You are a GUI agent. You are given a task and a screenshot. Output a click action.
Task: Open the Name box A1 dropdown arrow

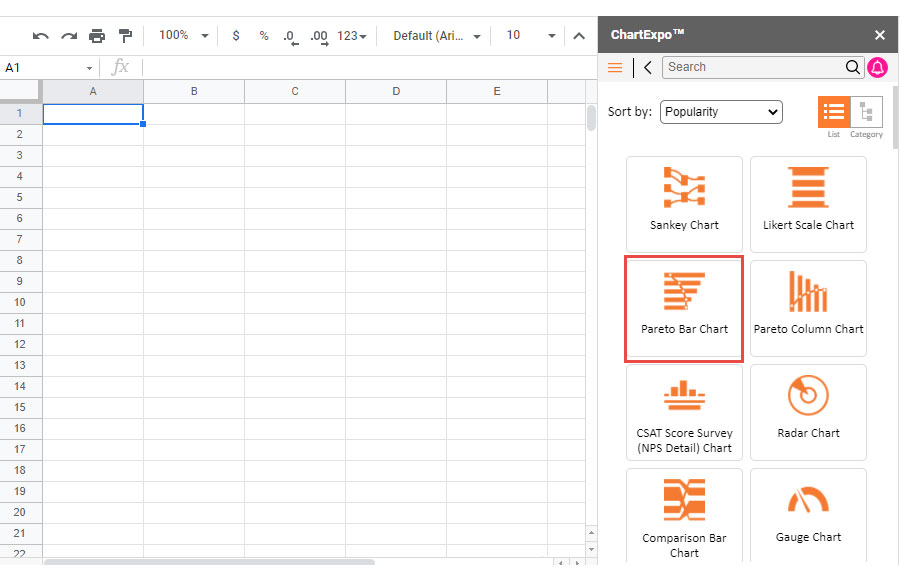90,68
